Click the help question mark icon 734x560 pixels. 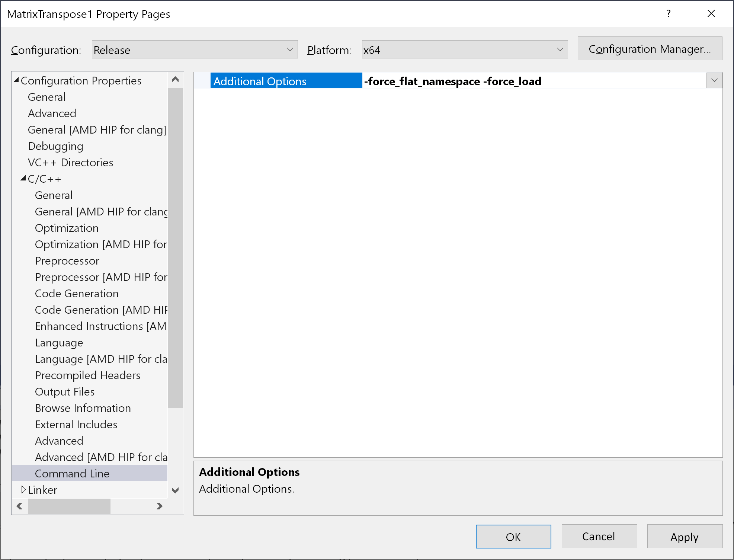point(669,14)
